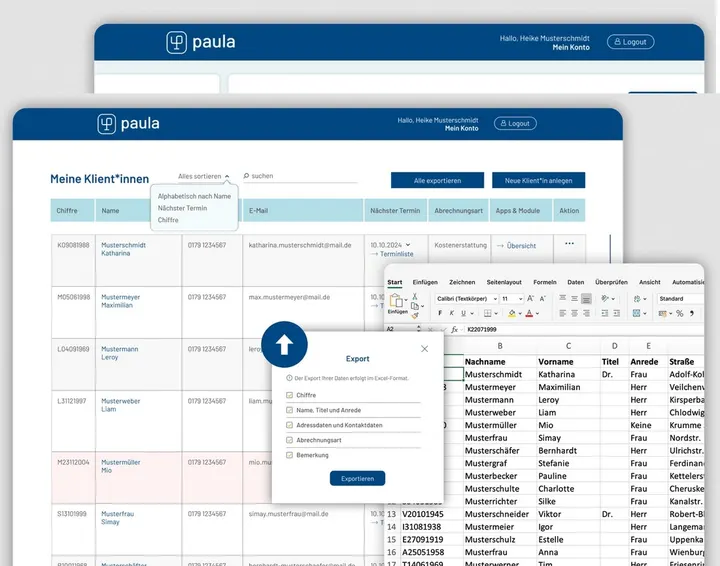
Task: Click the red font color A
Action: coord(529,313)
